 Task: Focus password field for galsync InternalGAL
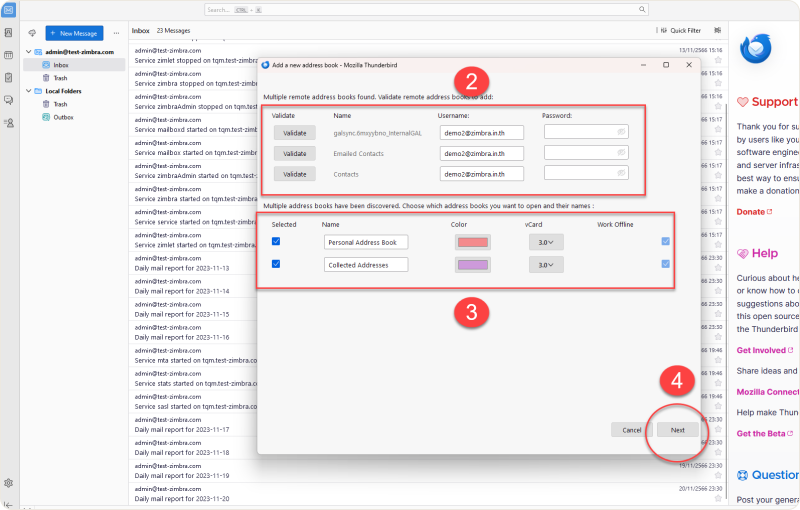click(x=586, y=132)
